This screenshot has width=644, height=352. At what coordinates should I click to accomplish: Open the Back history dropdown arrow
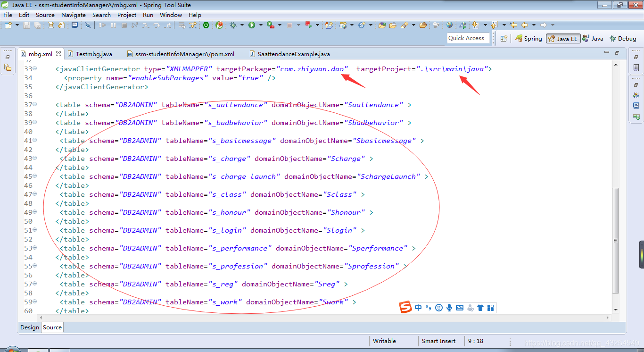coord(534,25)
